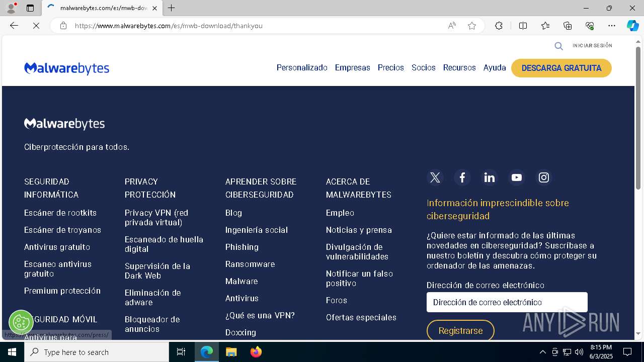Screen dimensions: 644x362
Task: Open Ofertas especiales link
Action: click(x=361, y=317)
